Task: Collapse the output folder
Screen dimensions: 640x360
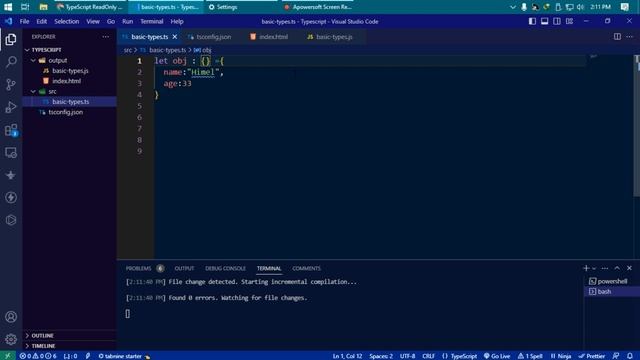Action: coord(58,60)
